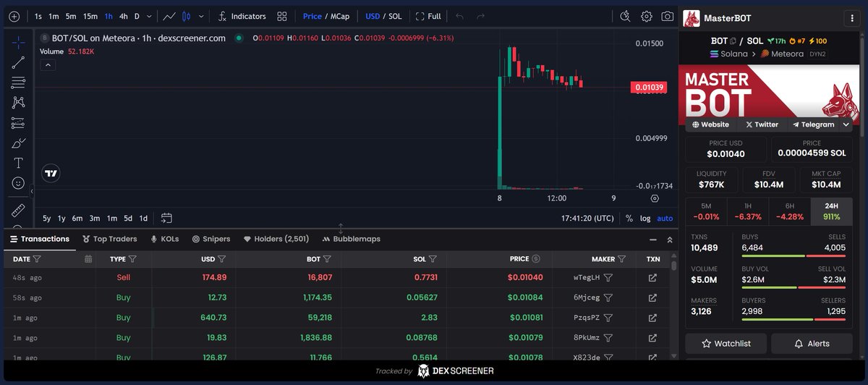
Task: Open the chart-type line style icon
Action: pos(169,16)
